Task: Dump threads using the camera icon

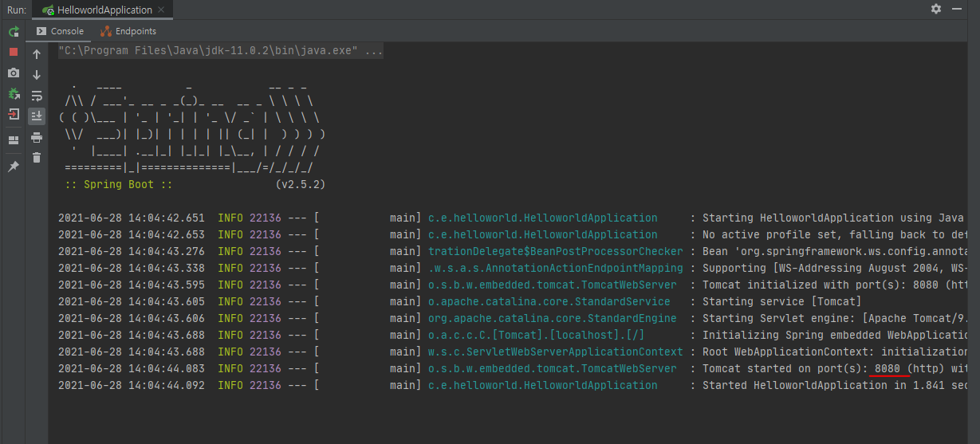Action: pos(14,73)
